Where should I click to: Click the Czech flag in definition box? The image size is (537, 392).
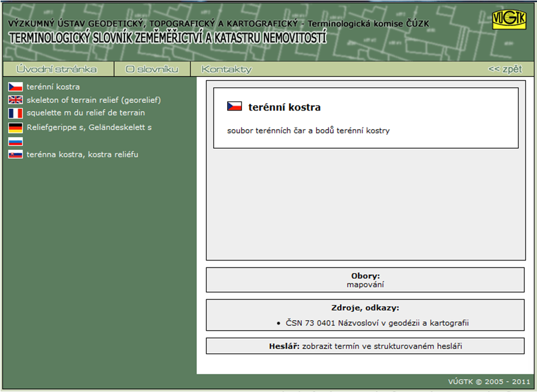tap(234, 106)
